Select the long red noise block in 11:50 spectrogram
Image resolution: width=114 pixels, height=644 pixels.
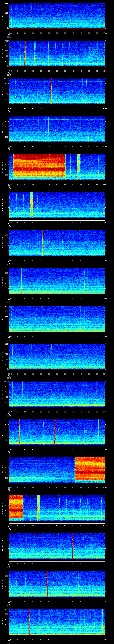[x=39, y=165]
